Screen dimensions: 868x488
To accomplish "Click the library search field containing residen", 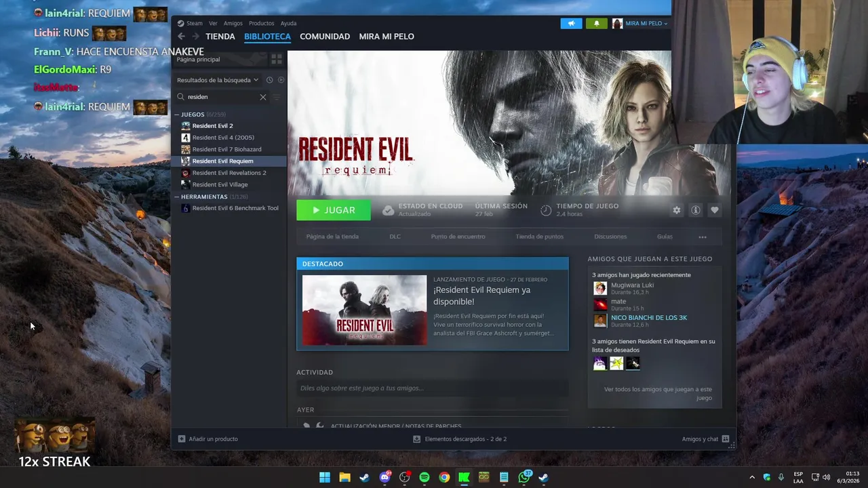I will (222, 97).
